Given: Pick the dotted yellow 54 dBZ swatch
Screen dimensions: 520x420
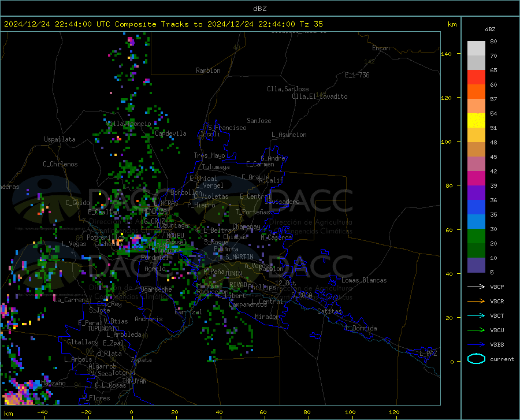Looking at the screenshot, I should pyautogui.click(x=476, y=121).
